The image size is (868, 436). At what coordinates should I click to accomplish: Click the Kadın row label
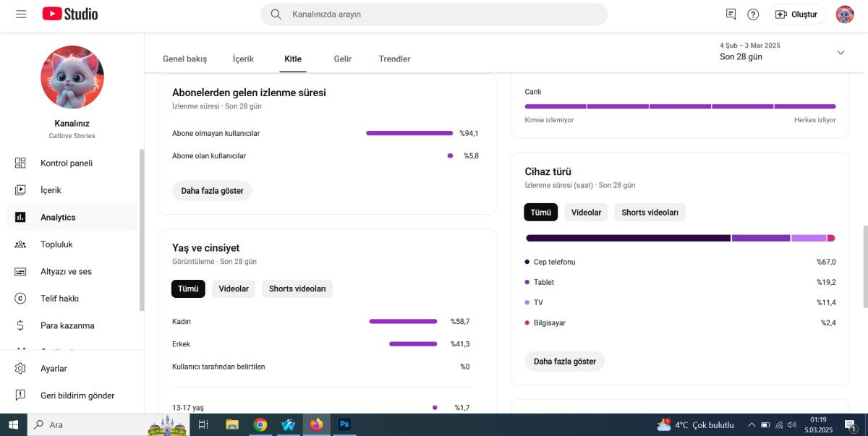coord(182,322)
